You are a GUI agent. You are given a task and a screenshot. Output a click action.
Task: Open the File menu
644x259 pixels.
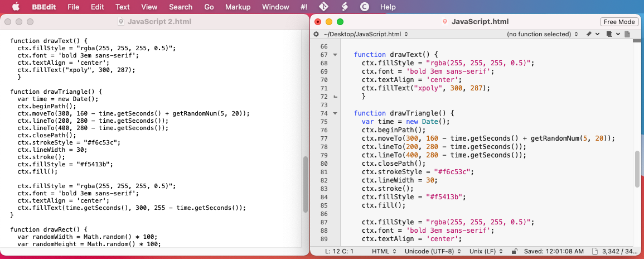click(74, 7)
